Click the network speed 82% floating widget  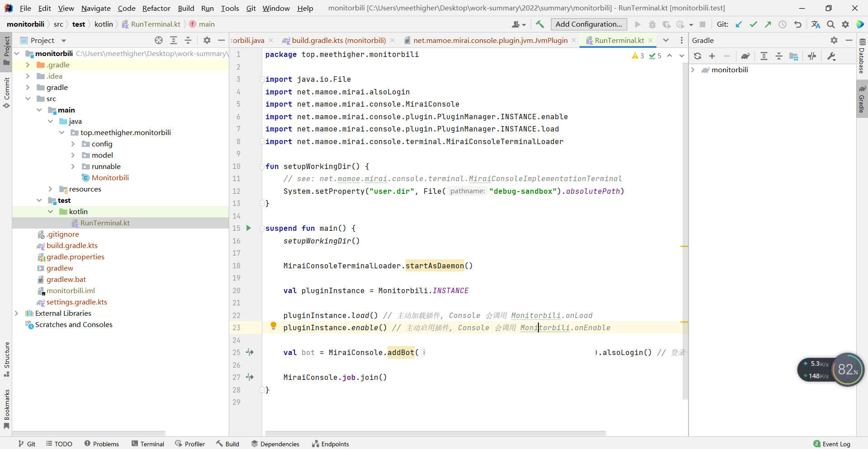point(831,369)
